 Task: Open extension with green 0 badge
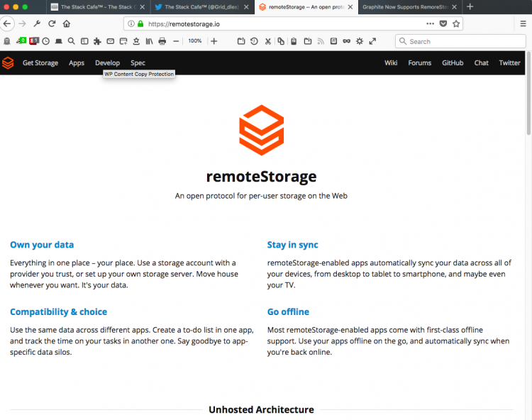(x=21, y=41)
